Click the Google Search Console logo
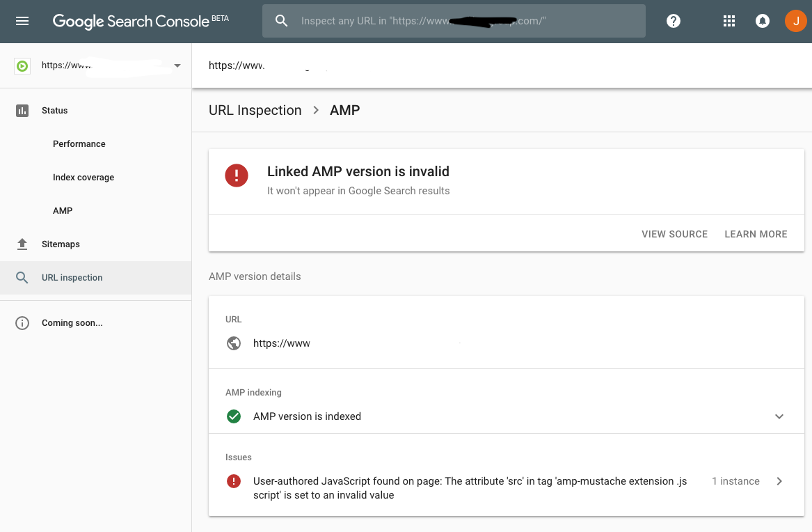The image size is (812, 532). click(141, 22)
